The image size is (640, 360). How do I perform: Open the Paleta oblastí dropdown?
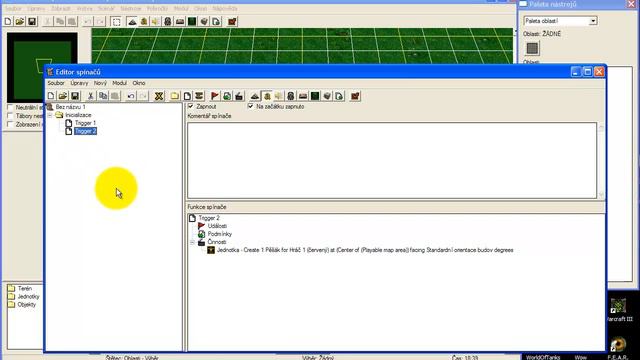click(x=593, y=21)
